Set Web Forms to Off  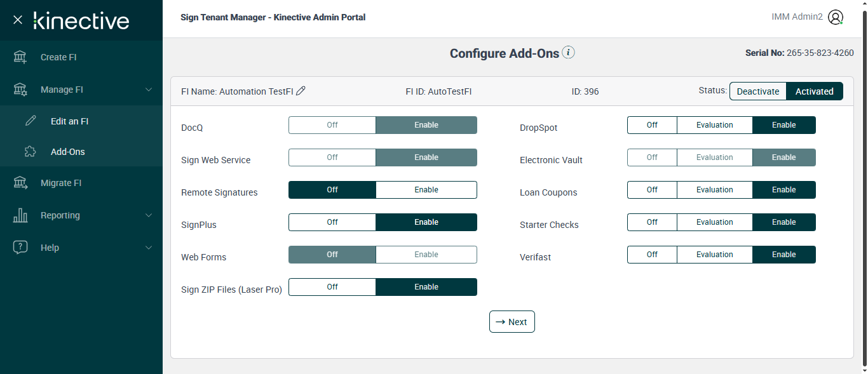(x=332, y=255)
